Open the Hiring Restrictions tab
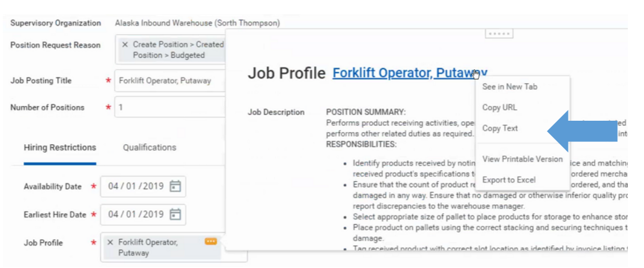 60,148
